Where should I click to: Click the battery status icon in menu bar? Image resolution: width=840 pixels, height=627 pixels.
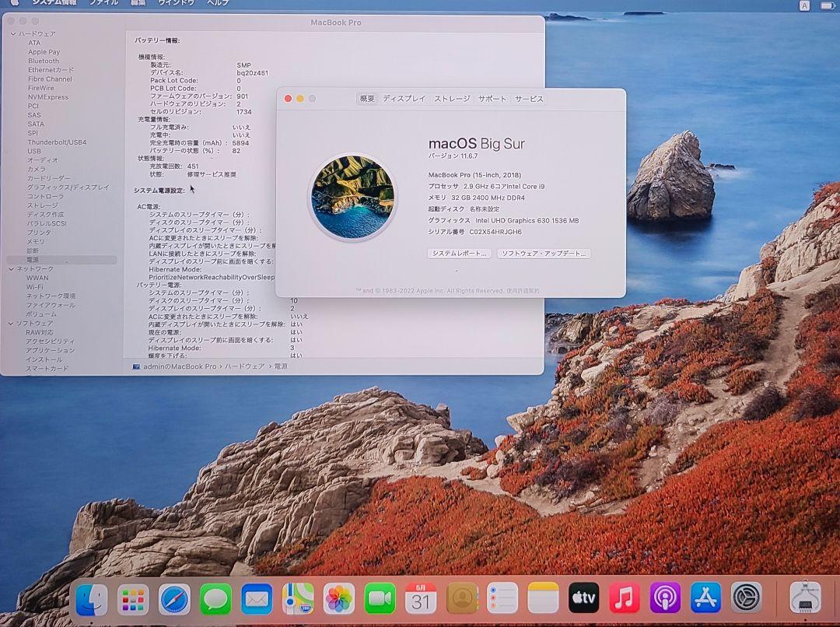[x=828, y=5]
